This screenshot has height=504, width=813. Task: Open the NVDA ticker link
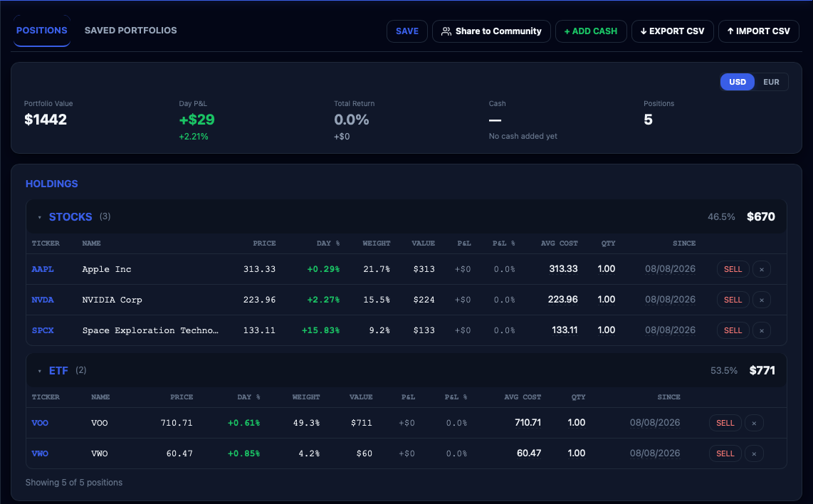tap(43, 300)
